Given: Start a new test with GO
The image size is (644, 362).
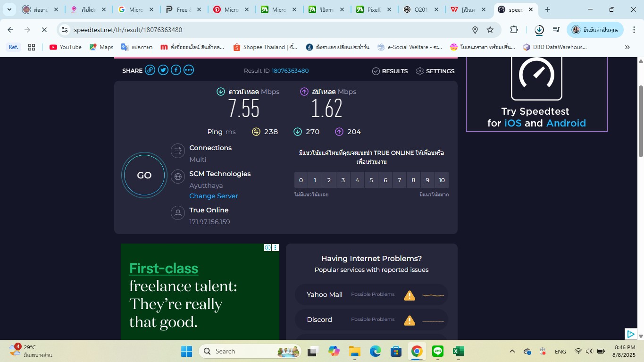Looking at the screenshot, I should (144, 175).
